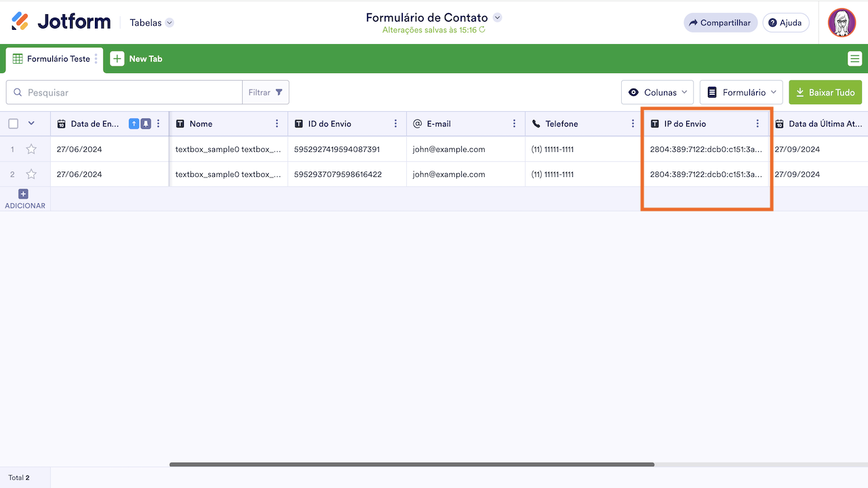Click the pinned badge on Data de Envio column
The height and width of the screenshot is (488, 868).
pyautogui.click(x=146, y=123)
